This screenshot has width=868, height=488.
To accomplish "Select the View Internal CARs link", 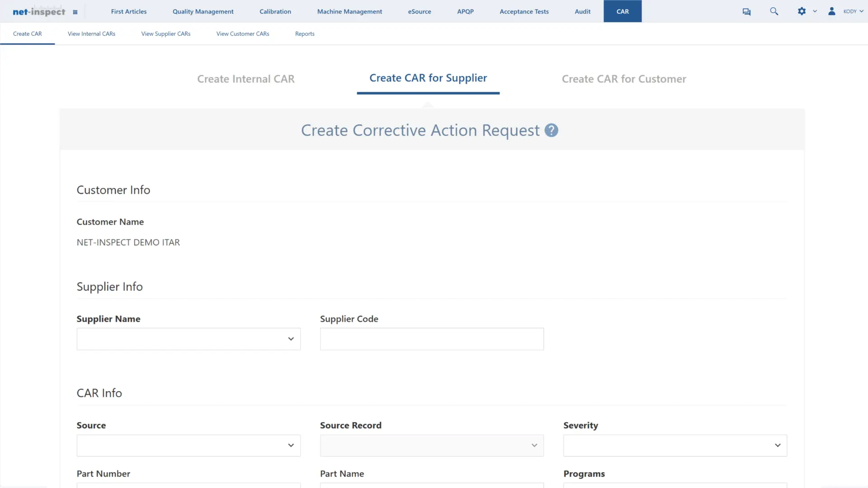I will 91,33.
